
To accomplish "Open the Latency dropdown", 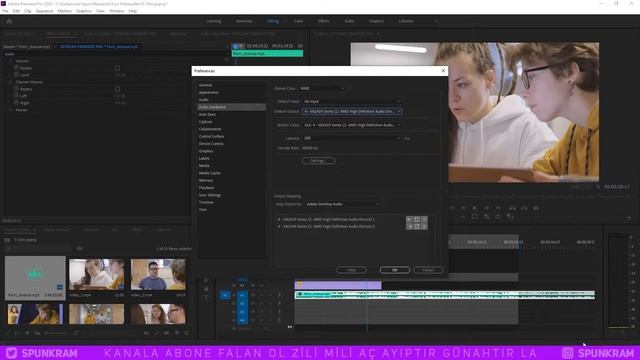I will coord(352,138).
